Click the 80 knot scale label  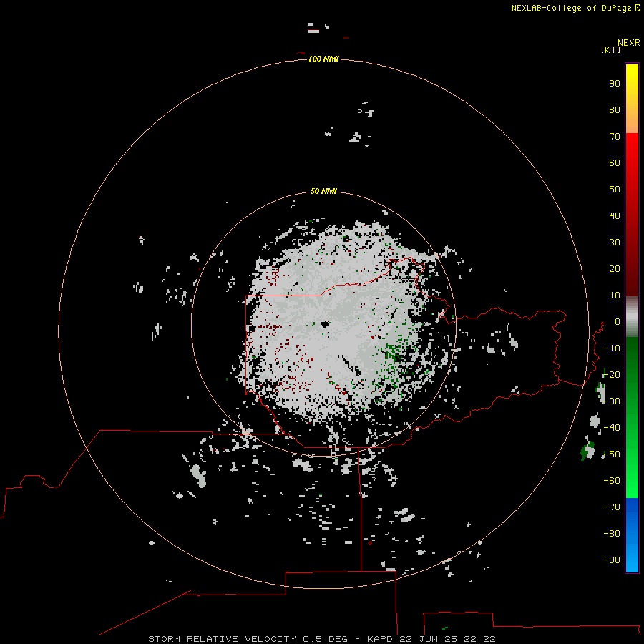pyautogui.click(x=615, y=109)
